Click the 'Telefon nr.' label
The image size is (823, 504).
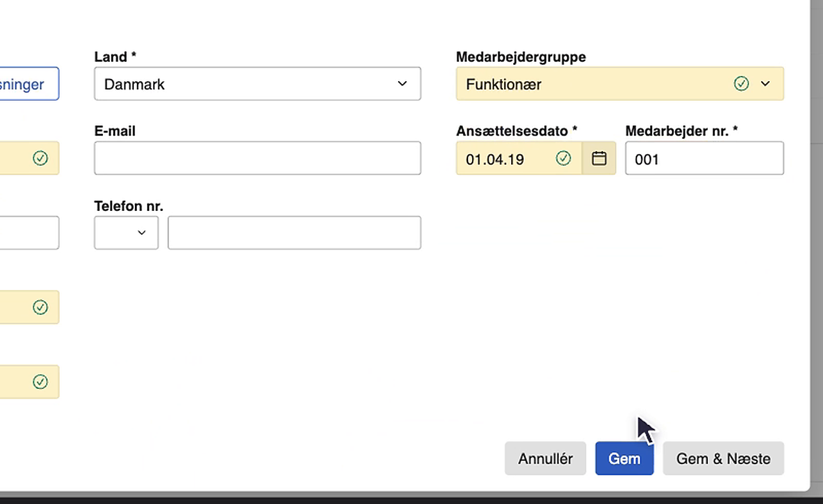coord(129,206)
